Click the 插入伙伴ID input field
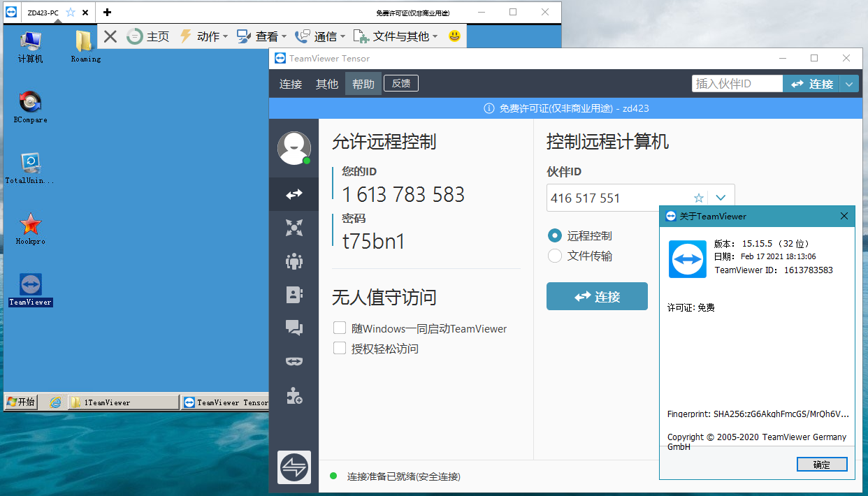Image resolution: width=868 pixels, height=496 pixels. click(737, 84)
